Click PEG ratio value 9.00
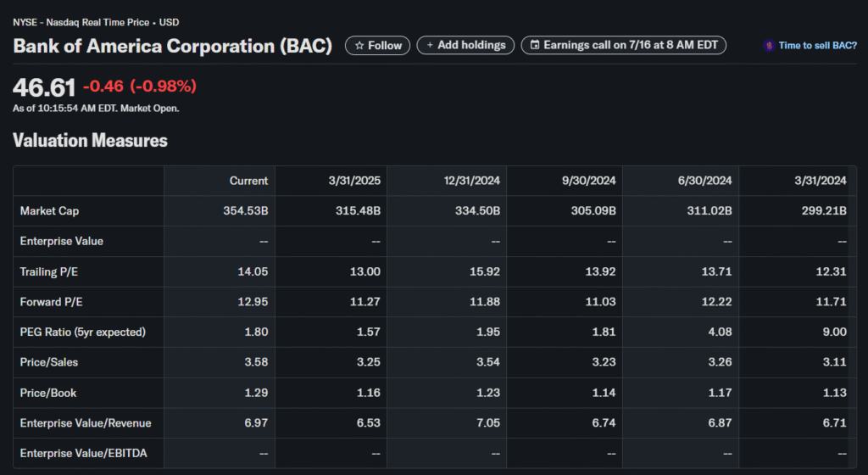Screen dimensions: 868x475 834,332
